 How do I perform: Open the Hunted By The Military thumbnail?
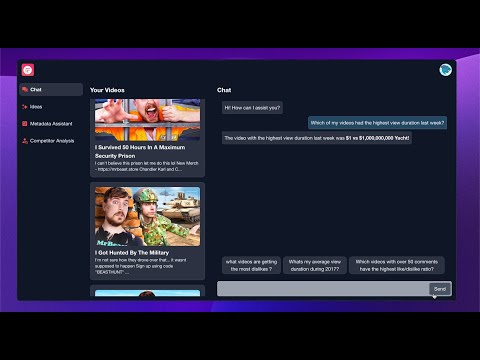click(148, 217)
